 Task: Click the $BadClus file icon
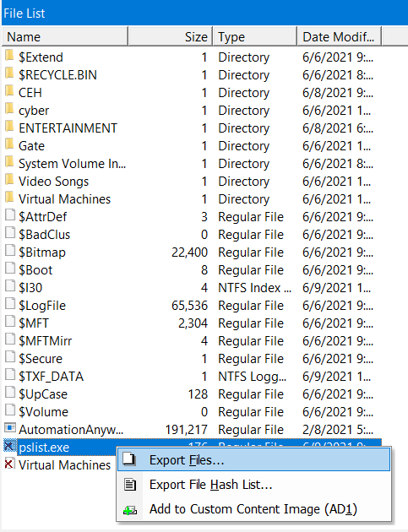click(10, 233)
